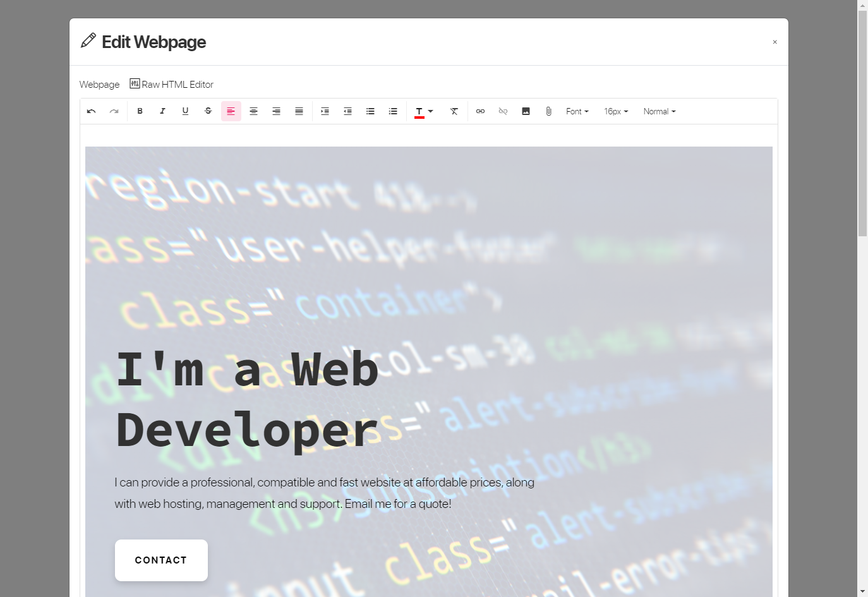The height and width of the screenshot is (597, 868).
Task: Open the Font dropdown
Action: pyautogui.click(x=577, y=111)
